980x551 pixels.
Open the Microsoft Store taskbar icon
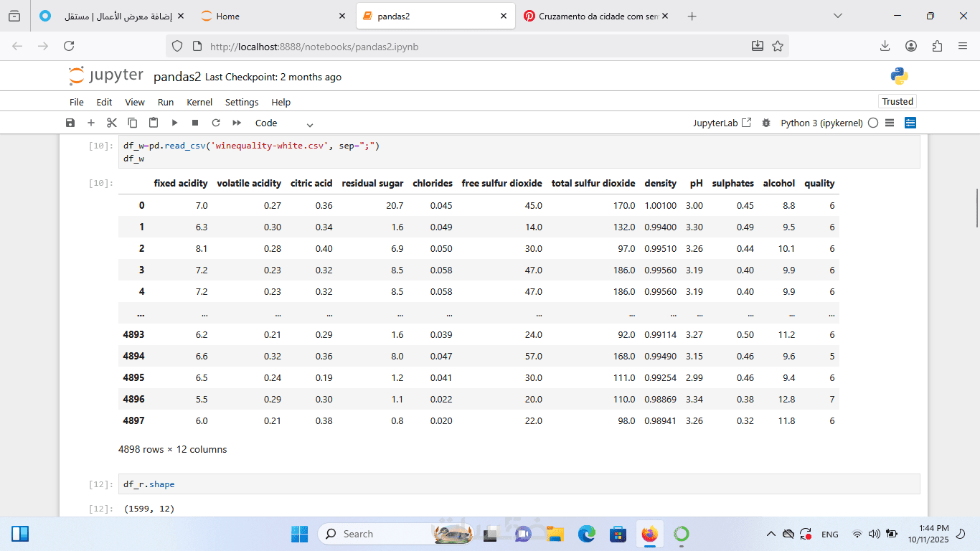coord(618,534)
